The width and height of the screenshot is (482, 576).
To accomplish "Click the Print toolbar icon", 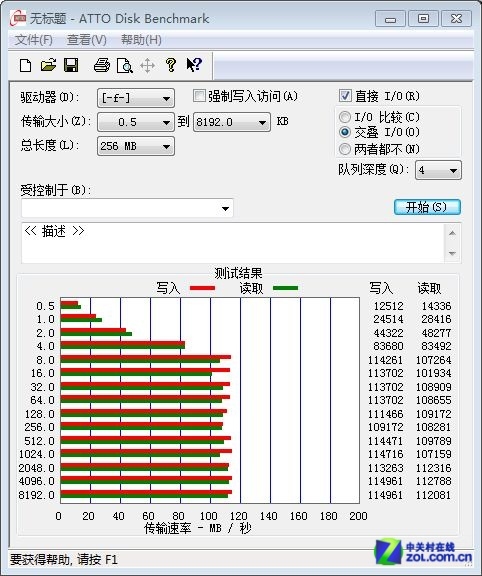I will (102, 65).
